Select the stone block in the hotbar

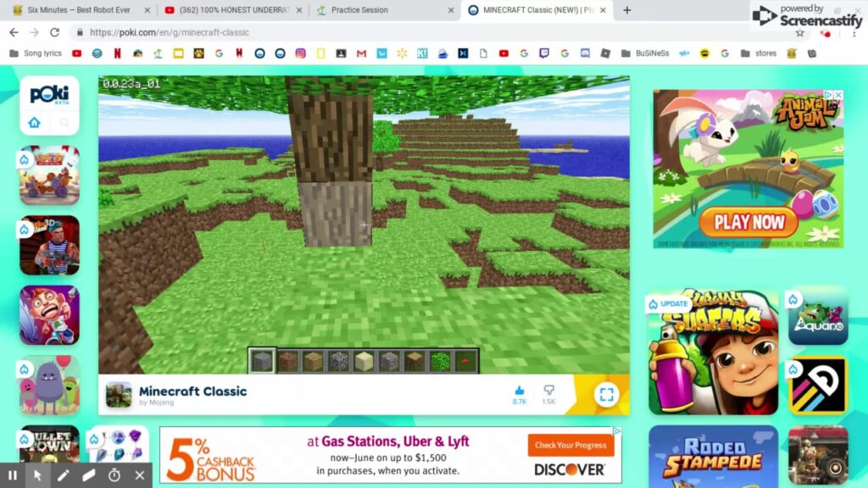[x=262, y=361]
